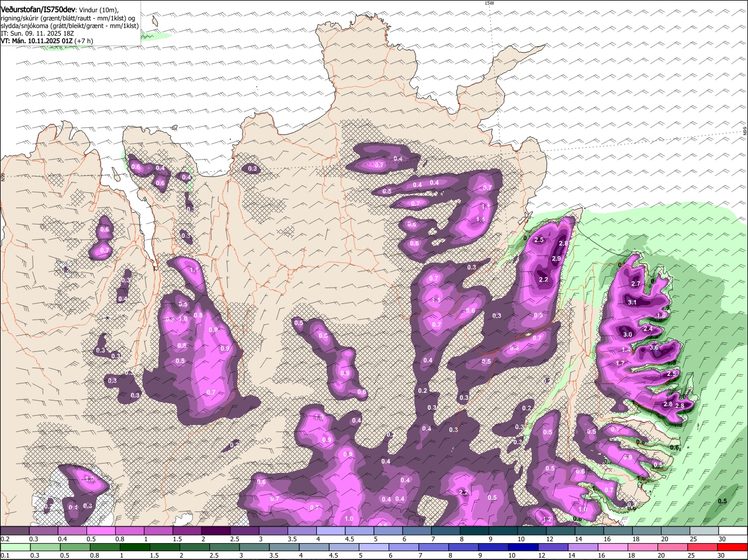Choose the rain legend swatch between 6 and 7
The height and width of the screenshot is (560, 748).
coord(404,547)
